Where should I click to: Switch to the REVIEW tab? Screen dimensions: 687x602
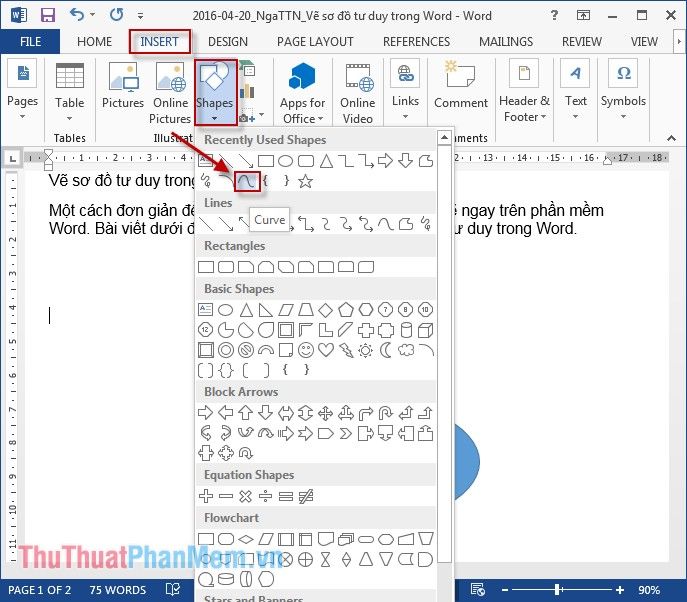(581, 42)
